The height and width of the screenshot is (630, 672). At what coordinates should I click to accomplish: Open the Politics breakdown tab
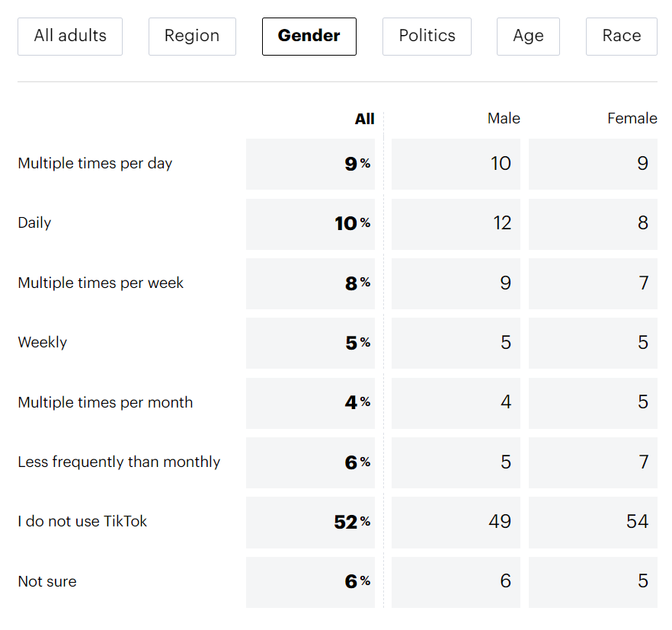[427, 36]
